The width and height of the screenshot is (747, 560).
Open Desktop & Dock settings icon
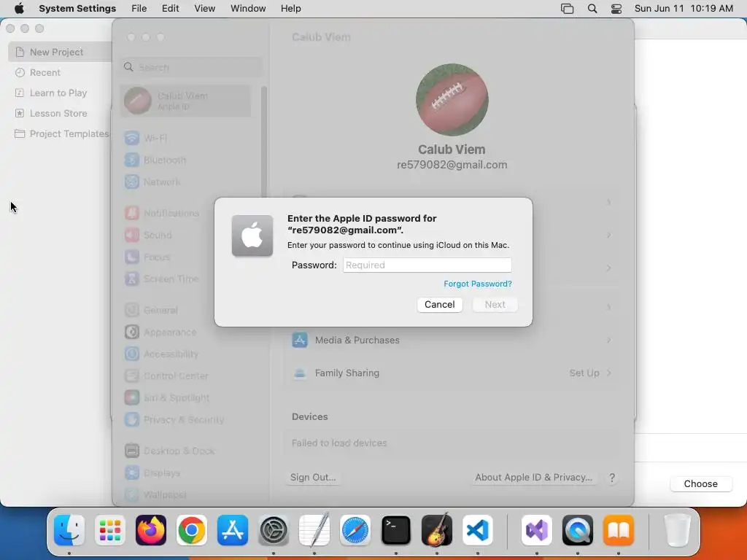(132, 451)
